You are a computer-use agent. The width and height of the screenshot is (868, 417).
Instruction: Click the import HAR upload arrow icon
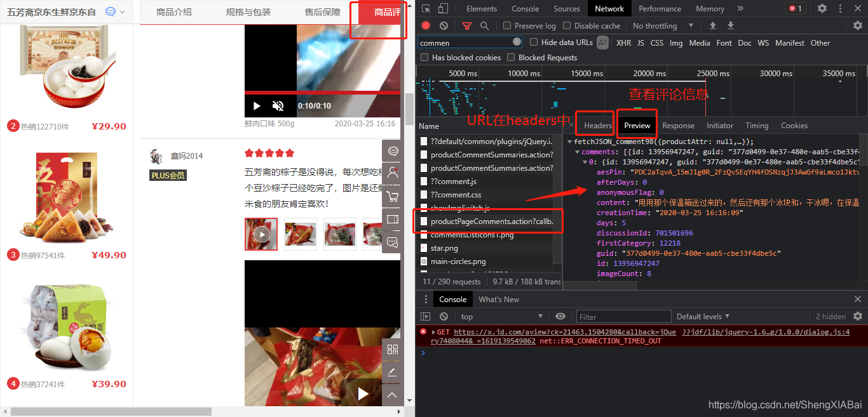coord(713,25)
